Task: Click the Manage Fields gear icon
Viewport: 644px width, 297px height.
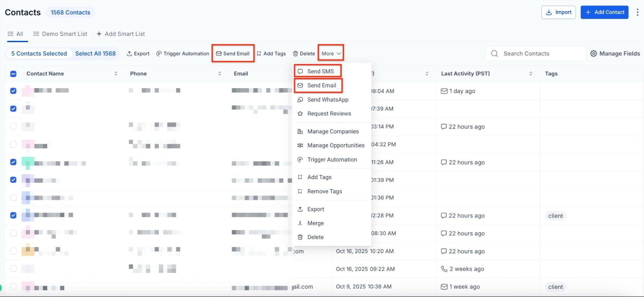Action: point(593,54)
